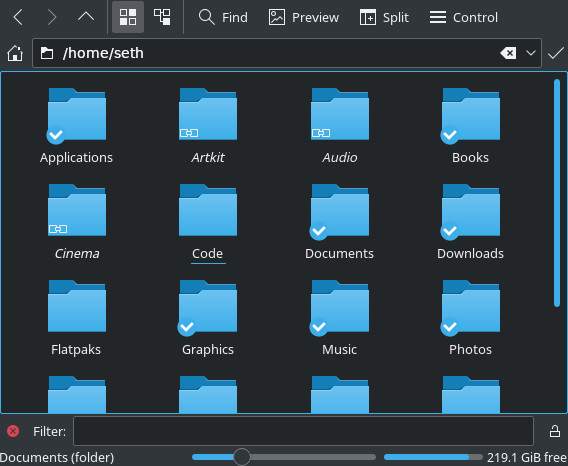Click the vertical scrollbar in file view
The height and width of the screenshot is (466, 568).
coord(557,193)
